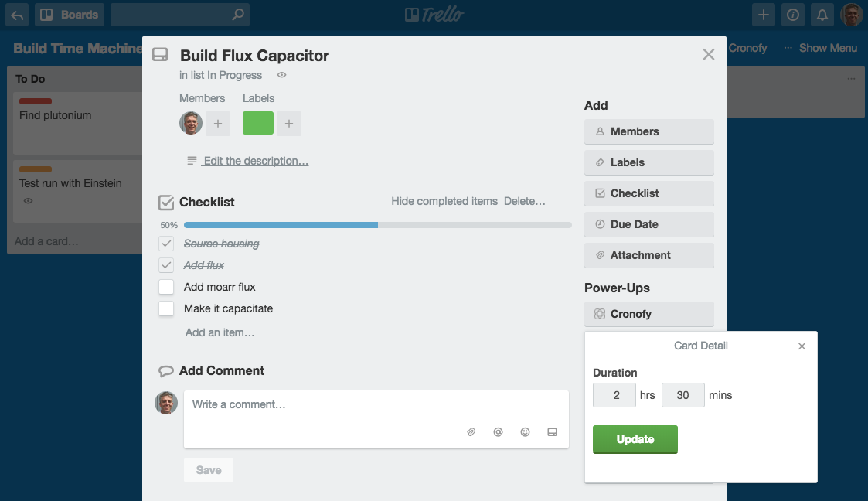Check the Add moarr flux item
Viewport: 868px width, 501px height.
pos(166,287)
